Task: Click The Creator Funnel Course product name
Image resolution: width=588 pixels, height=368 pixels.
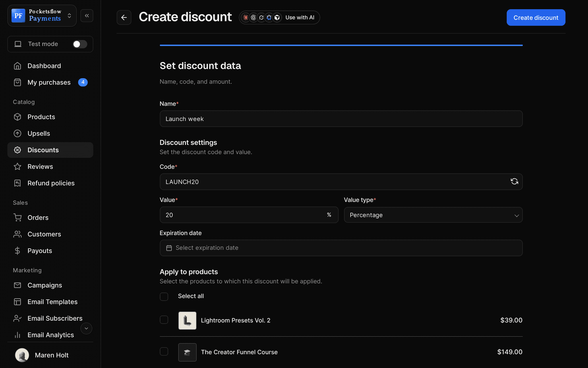Action: click(x=239, y=352)
